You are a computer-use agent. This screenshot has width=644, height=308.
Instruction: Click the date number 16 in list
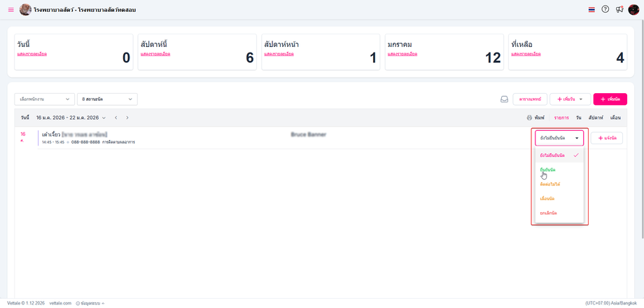pyautogui.click(x=23, y=134)
